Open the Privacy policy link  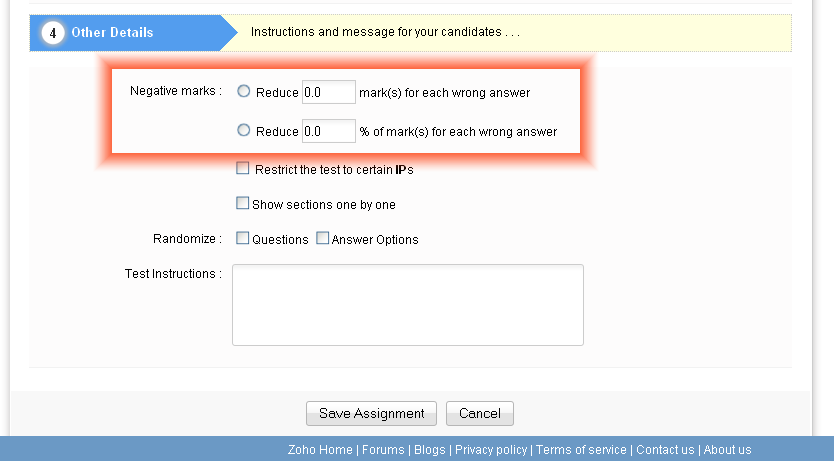[x=491, y=450]
